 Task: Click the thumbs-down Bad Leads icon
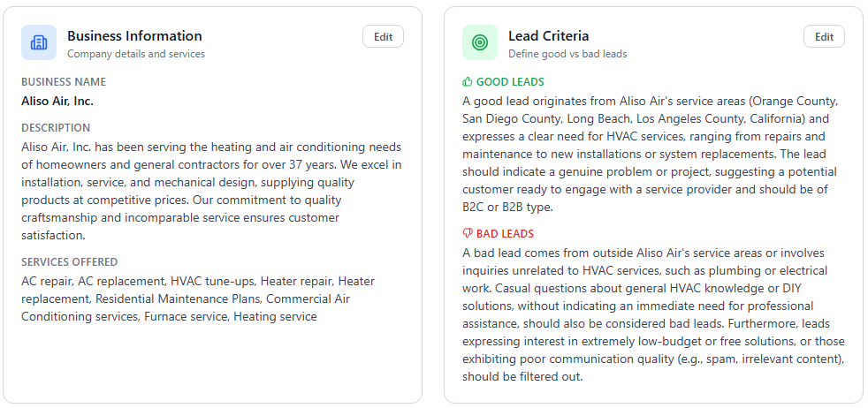point(468,234)
